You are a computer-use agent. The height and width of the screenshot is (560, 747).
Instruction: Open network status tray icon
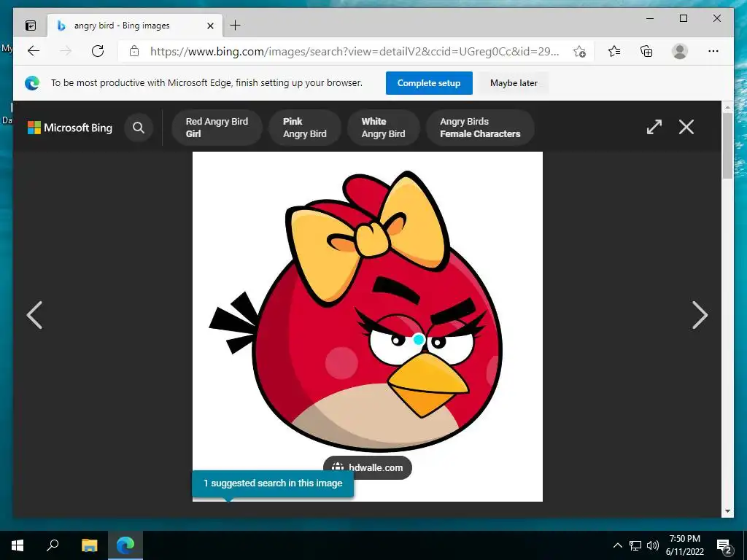(x=635, y=545)
